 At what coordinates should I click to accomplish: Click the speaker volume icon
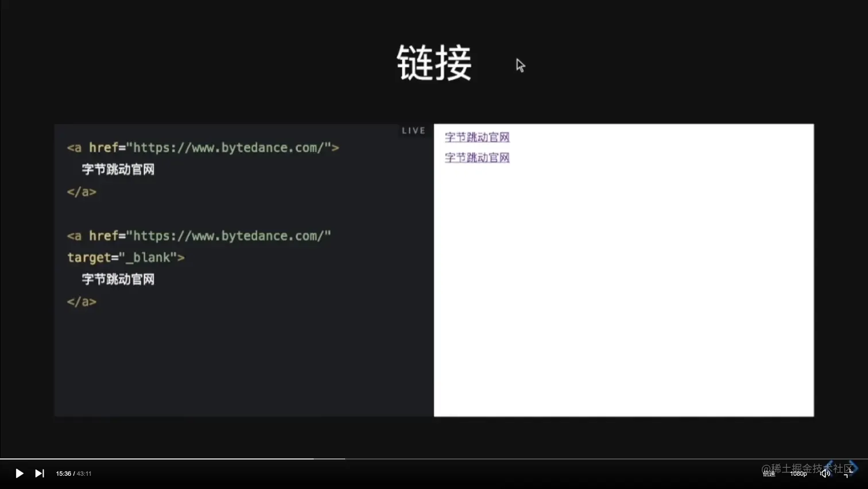pyautogui.click(x=824, y=473)
